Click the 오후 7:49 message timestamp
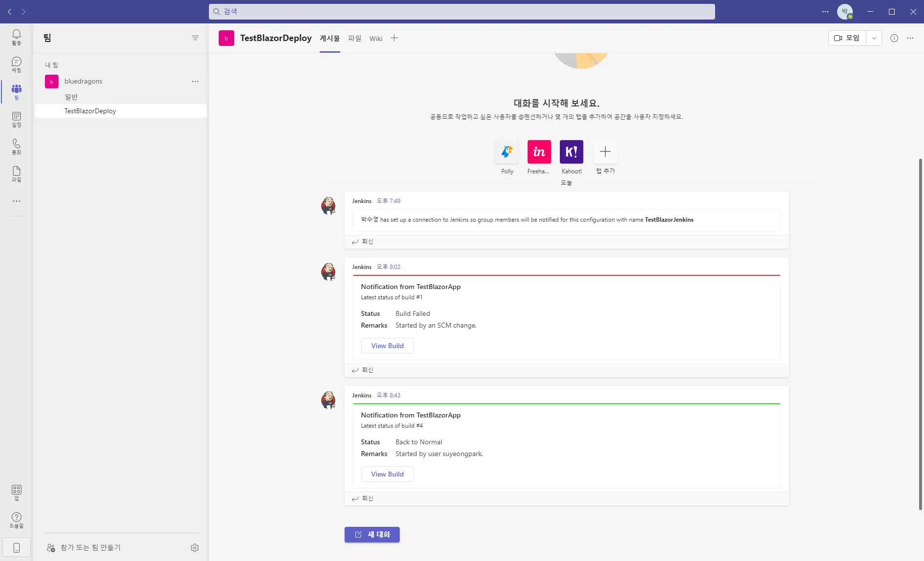The width and height of the screenshot is (924, 561). (x=389, y=201)
